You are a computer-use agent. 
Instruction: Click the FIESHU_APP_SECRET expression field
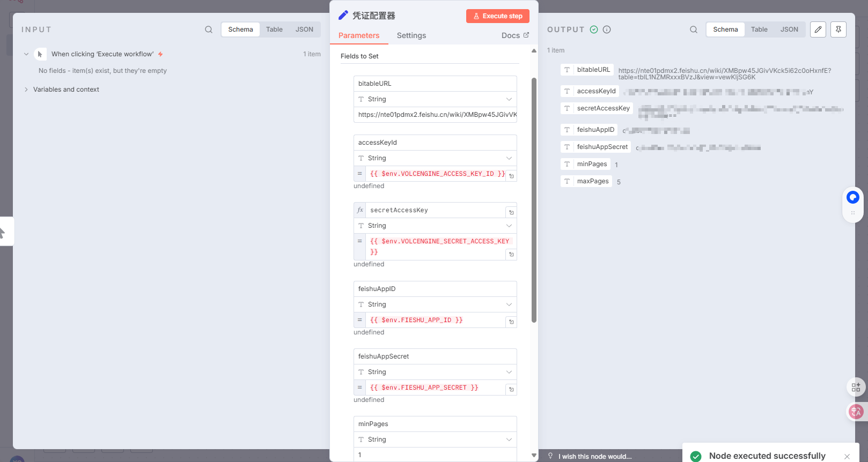pos(436,388)
